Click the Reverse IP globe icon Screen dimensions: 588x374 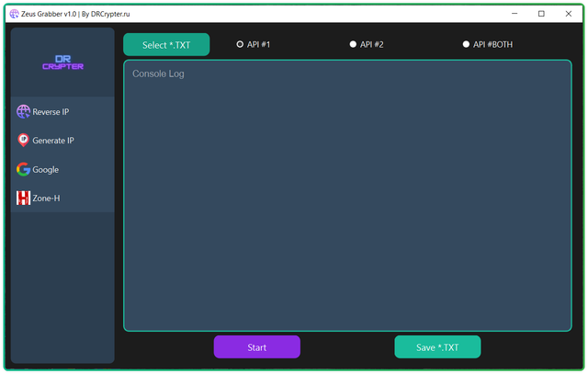coord(23,112)
